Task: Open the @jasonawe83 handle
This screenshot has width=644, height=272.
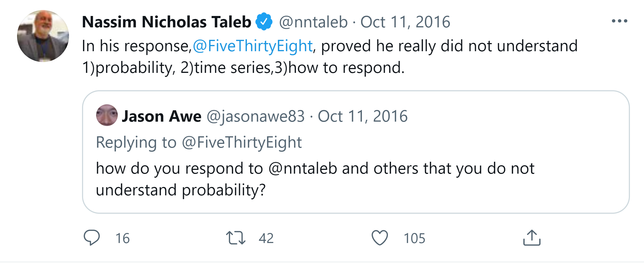Action: (256, 116)
